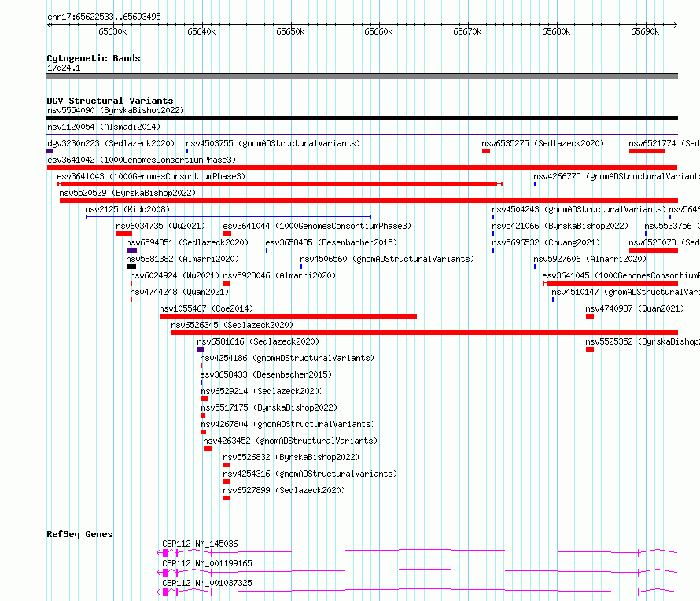Open nsv4266775 gnomAD variant label
The height and width of the screenshot is (601, 700).
point(617,176)
